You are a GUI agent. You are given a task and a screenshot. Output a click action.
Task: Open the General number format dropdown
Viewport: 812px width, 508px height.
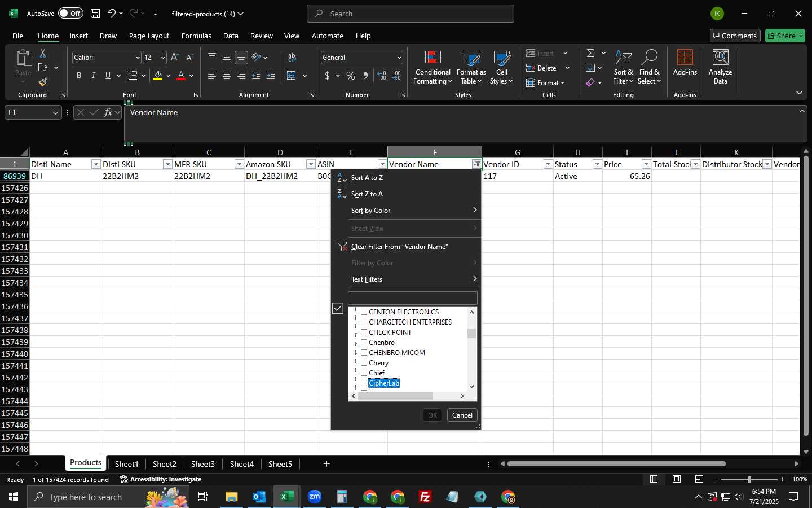point(399,58)
